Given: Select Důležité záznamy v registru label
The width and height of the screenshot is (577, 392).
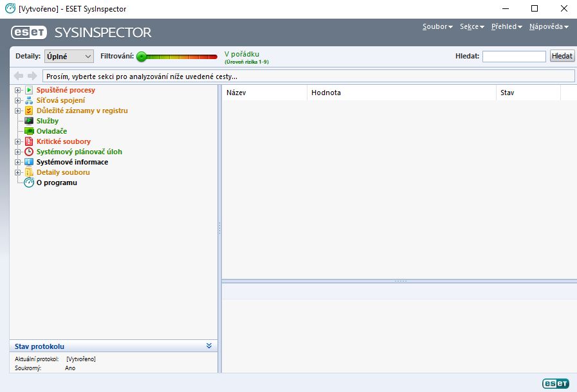Looking at the screenshot, I should tap(82, 111).
